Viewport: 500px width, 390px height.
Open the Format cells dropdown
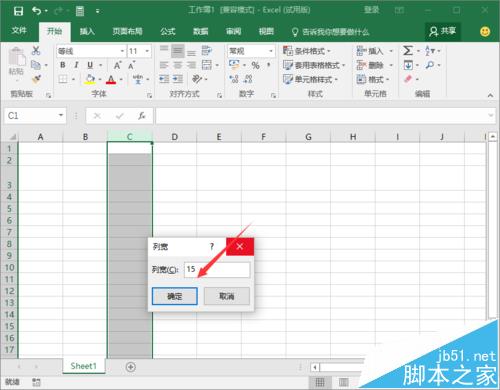coord(373,79)
